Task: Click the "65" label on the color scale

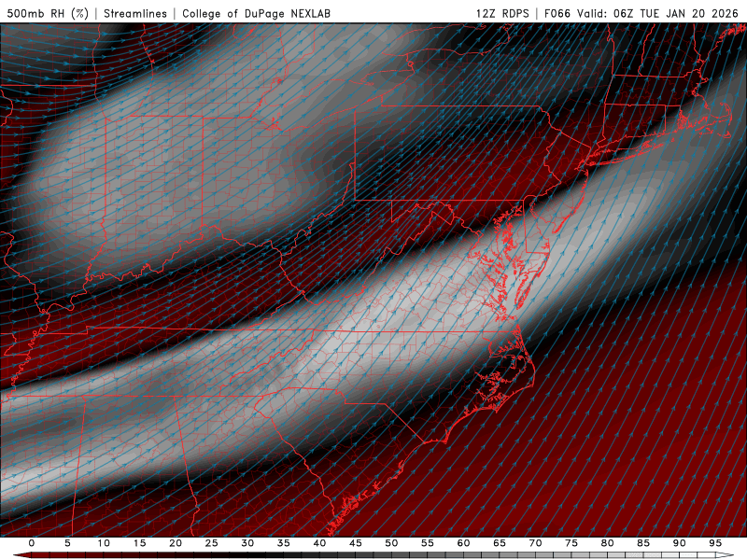Action: click(500, 543)
